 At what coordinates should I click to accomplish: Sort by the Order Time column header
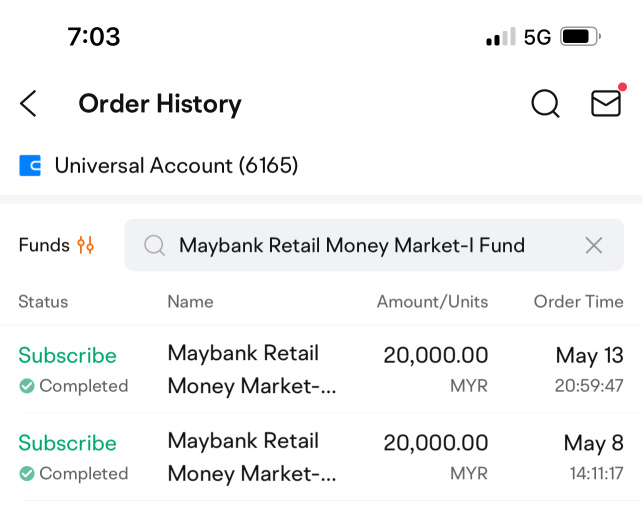point(579,302)
